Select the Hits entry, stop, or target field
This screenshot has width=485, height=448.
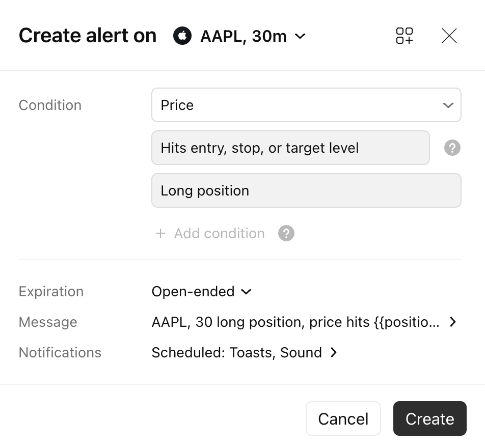(x=290, y=148)
